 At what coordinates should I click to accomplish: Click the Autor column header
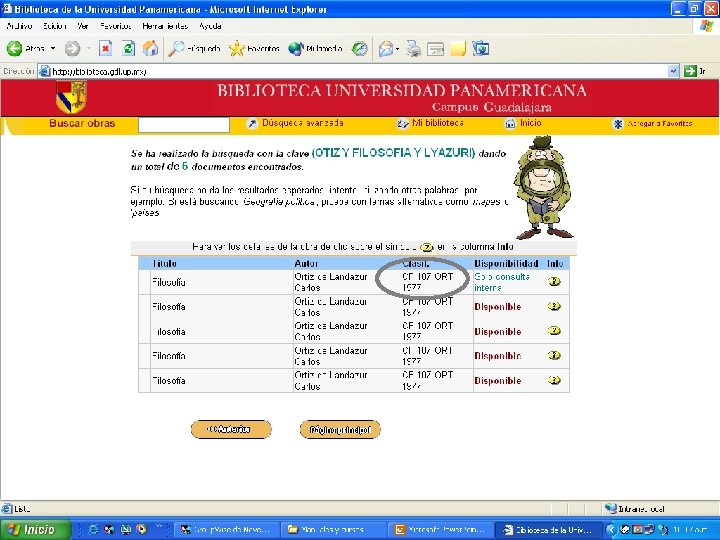coord(306,264)
